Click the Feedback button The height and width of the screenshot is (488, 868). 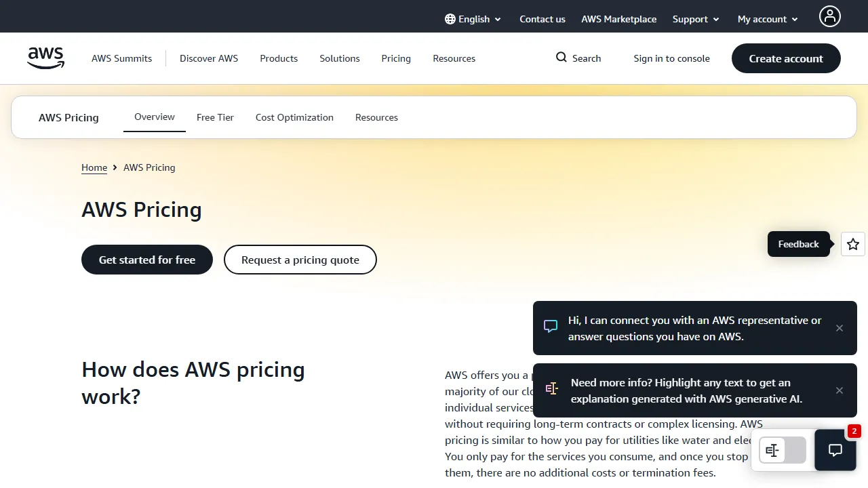click(x=799, y=244)
